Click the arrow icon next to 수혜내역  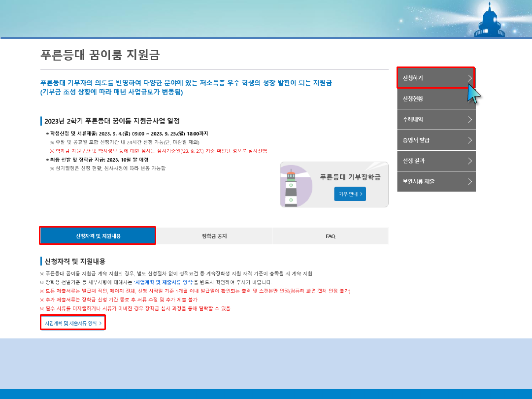pos(470,119)
